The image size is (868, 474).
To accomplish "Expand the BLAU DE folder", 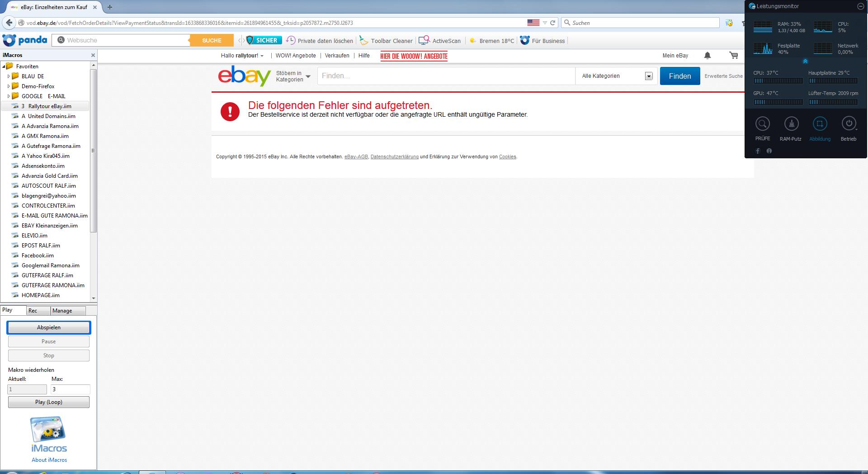I will coord(9,76).
